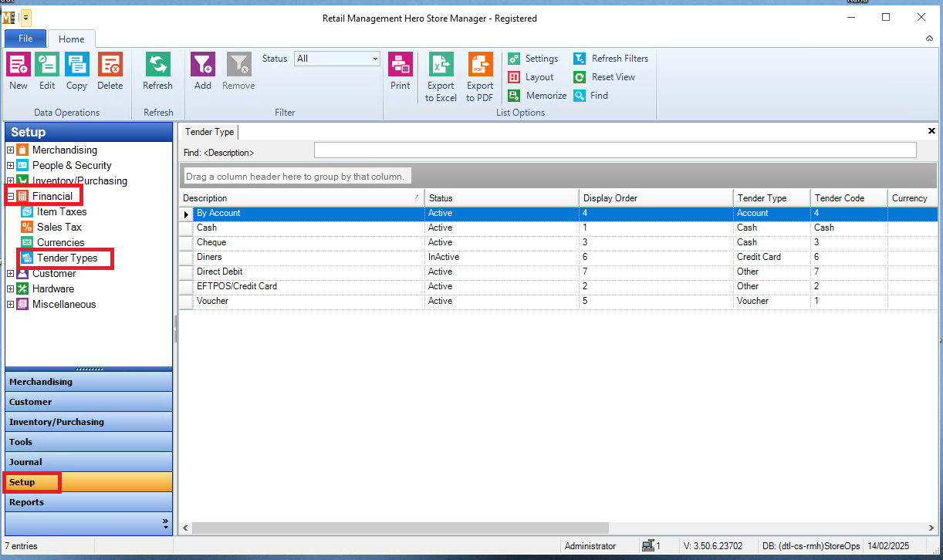Open Customer navigation section
This screenshot has height=560, width=943.
(x=89, y=402)
